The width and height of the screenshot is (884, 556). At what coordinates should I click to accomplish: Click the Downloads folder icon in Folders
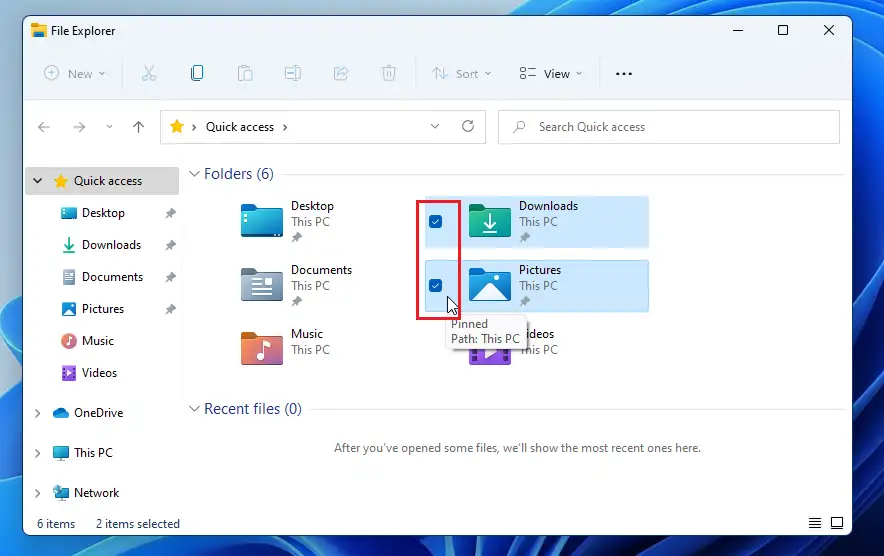point(490,220)
